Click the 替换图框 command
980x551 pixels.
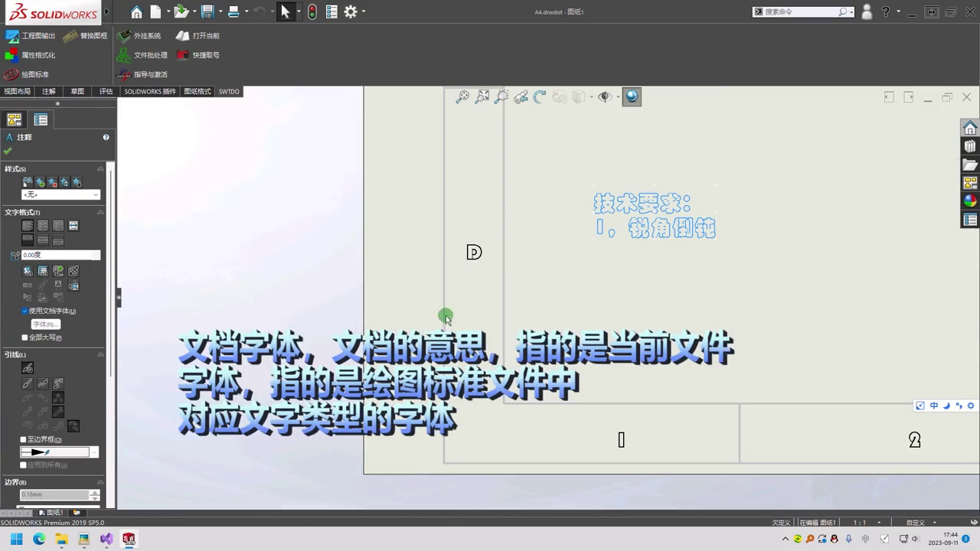[85, 36]
